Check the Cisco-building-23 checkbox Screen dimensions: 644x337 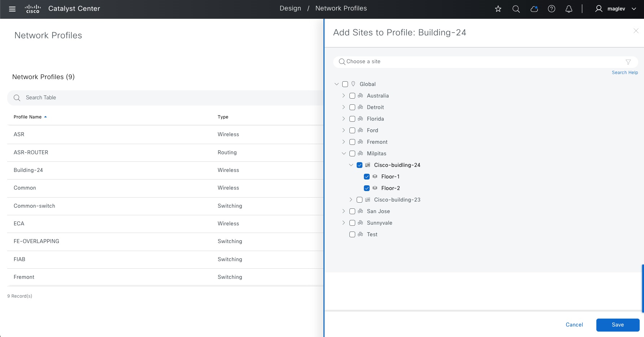[360, 200]
